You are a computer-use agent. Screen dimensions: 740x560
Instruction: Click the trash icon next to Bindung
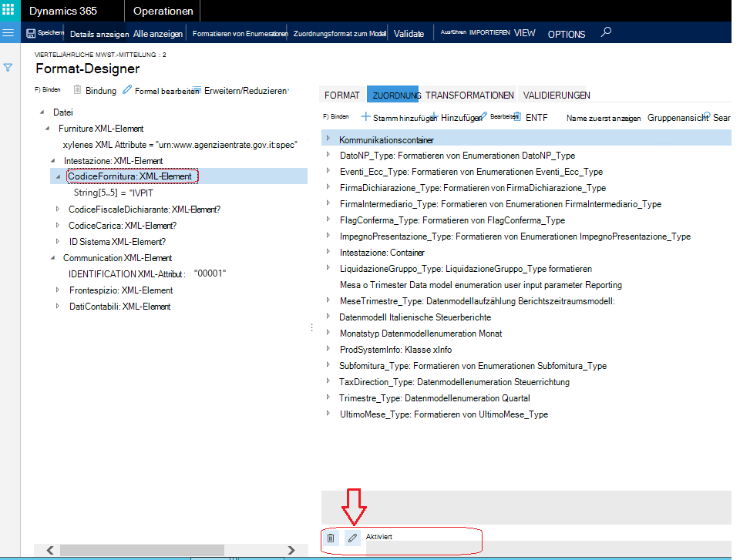pos(77,89)
